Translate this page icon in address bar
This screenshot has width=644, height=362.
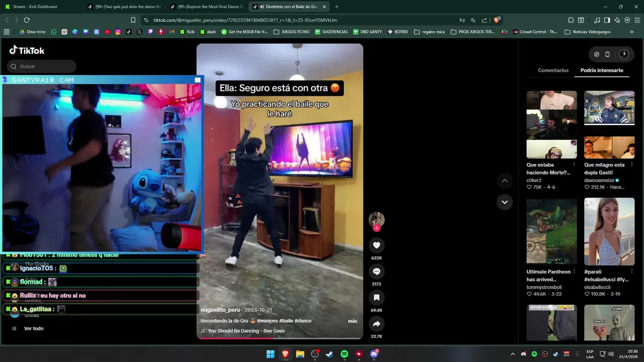[x=473, y=20]
